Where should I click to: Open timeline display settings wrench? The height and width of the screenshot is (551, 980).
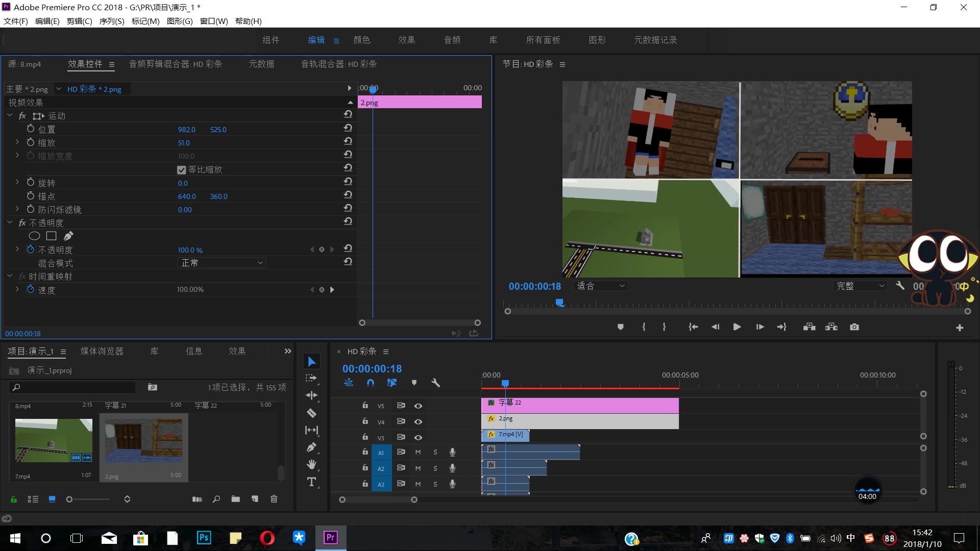(435, 383)
